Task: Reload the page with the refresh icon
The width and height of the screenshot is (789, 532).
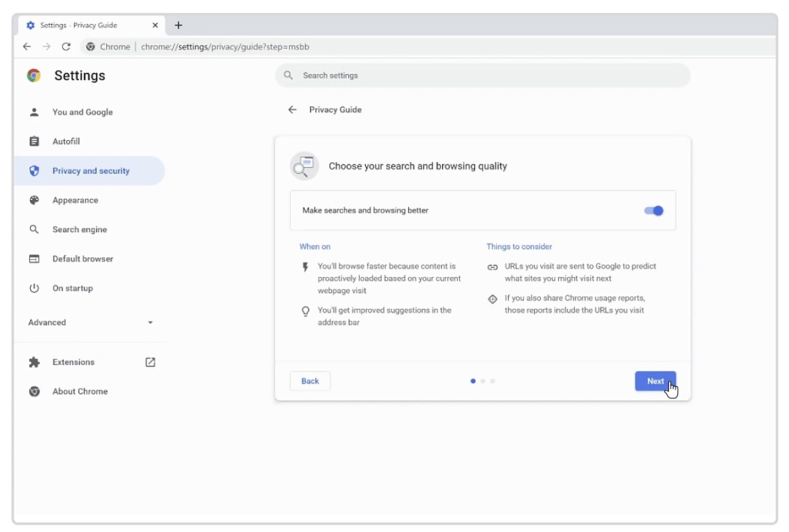Action: point(66,47)
